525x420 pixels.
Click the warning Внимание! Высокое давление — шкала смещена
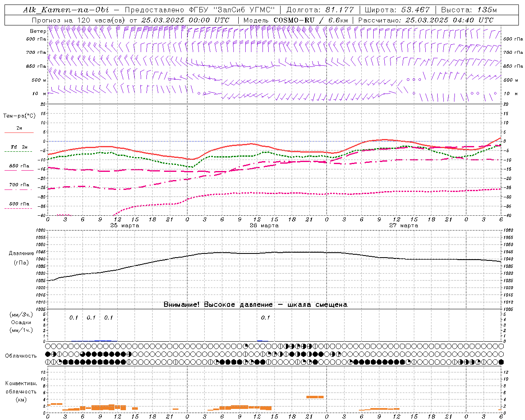pyautogui.click(x=256, y=305)
